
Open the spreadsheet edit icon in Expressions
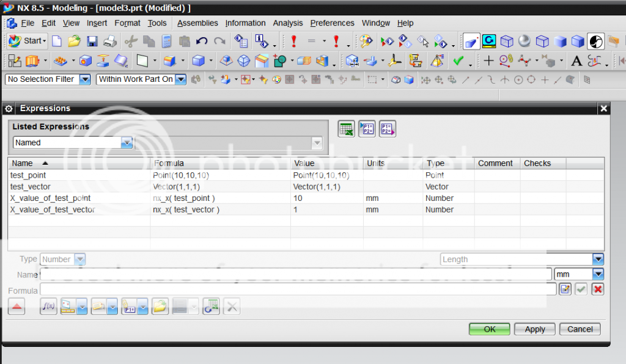[x=346, y=129]
